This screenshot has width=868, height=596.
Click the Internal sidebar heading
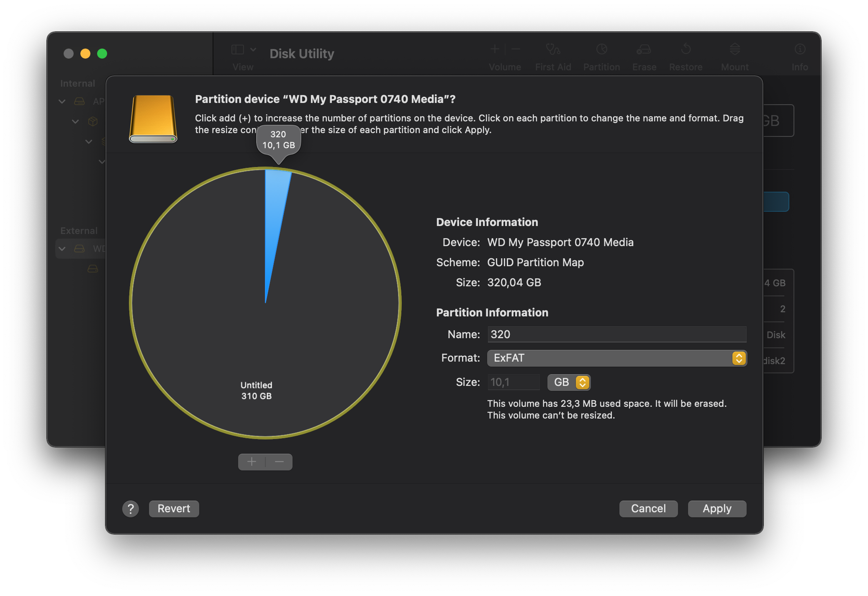(77, 83)
